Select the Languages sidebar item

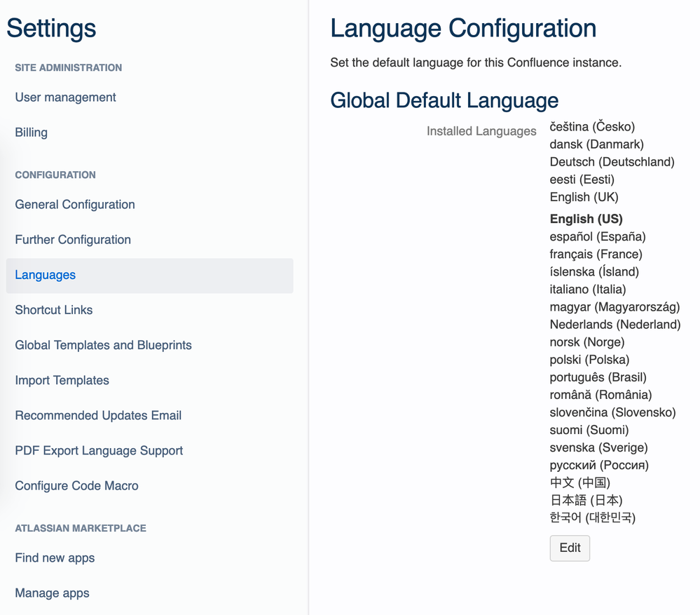click(149, 275)
